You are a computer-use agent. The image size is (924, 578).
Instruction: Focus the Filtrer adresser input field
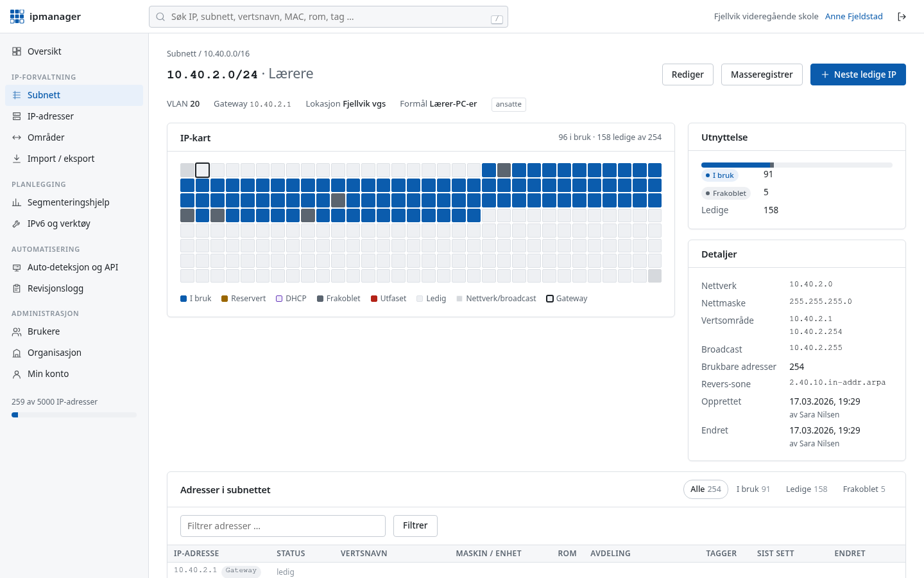[x=283, y=526]
